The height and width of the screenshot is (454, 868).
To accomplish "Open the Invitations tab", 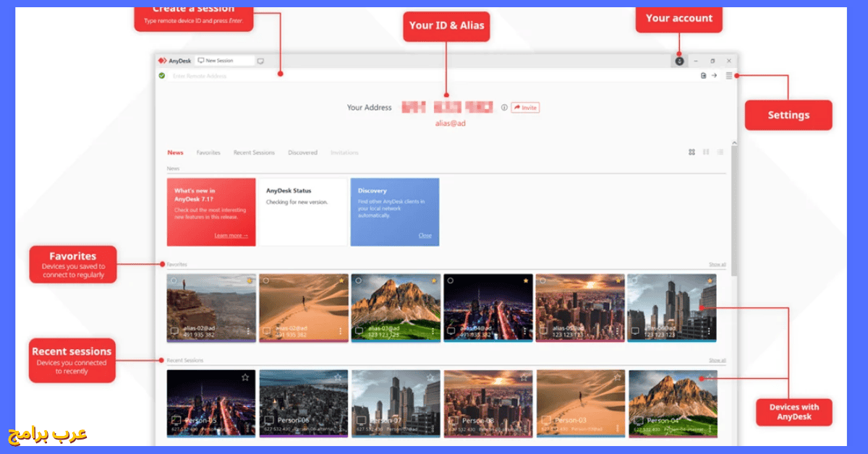I will tap(344, 153).
